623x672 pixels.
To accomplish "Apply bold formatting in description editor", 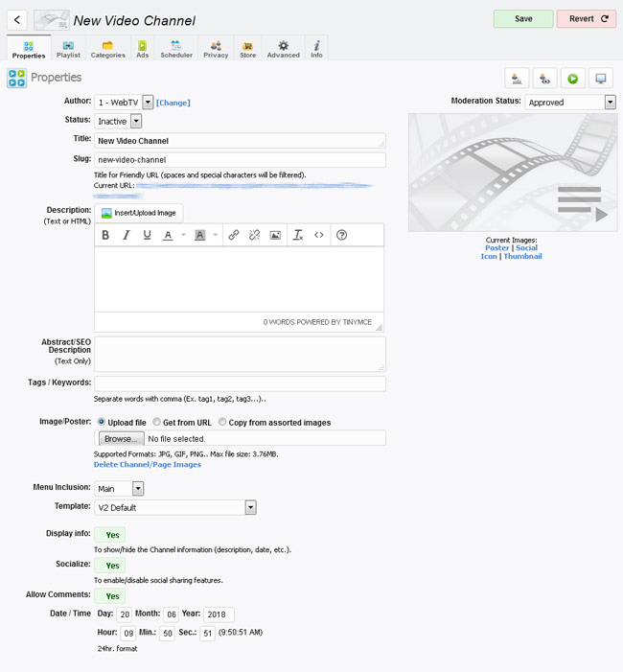I will (105, 235).
